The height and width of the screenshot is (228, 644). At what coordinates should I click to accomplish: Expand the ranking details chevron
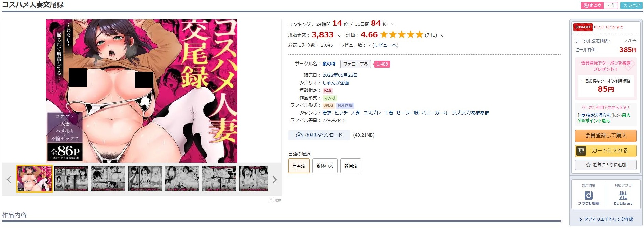393,24
